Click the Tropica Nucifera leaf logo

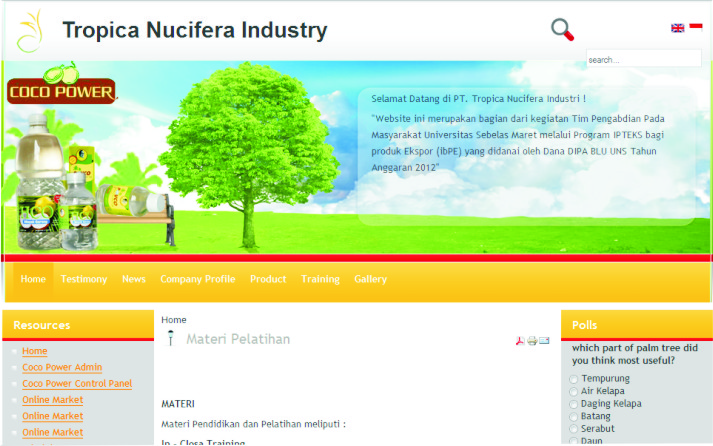(30, 31)
